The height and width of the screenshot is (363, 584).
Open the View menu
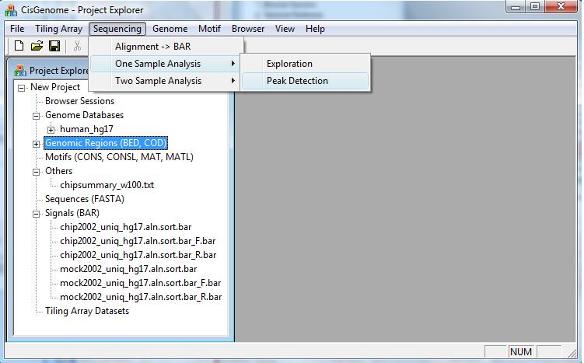(x=285, y=29)
